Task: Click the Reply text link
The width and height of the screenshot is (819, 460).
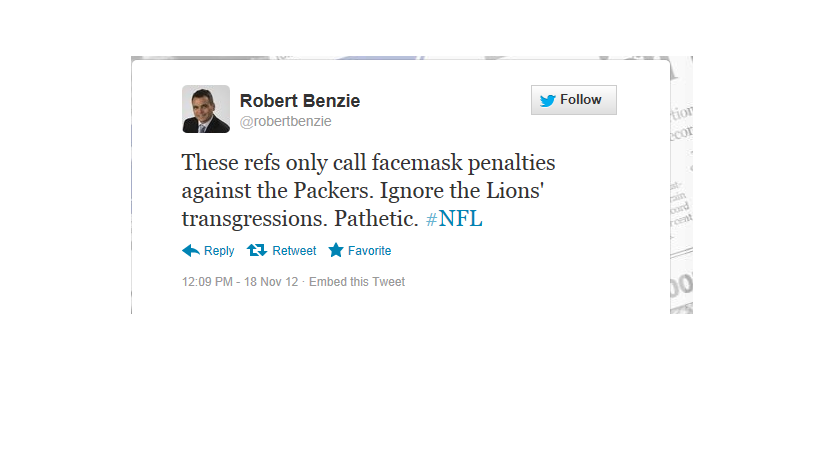Action: tap(219, 251)
